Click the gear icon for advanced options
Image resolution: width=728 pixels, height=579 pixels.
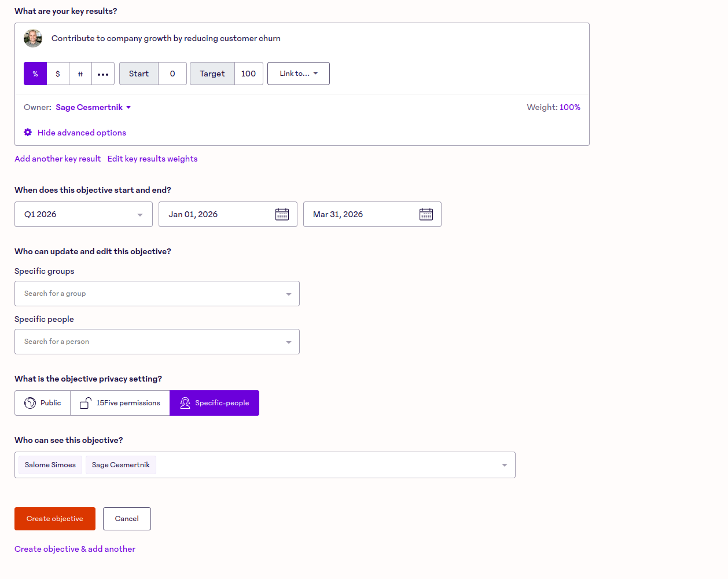pyautogui.click(x=28, y=133)
